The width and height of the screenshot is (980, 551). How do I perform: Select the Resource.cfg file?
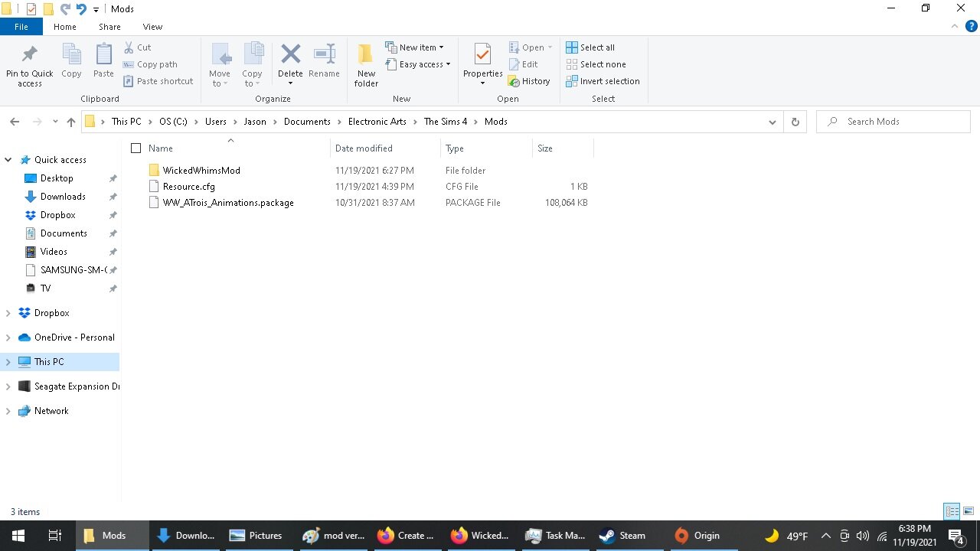click(x=188, y=187)
